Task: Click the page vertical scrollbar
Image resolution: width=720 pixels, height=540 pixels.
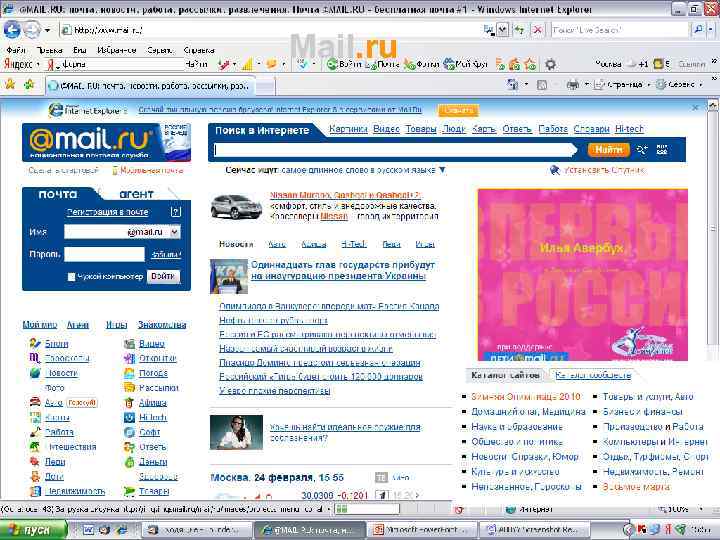Action: coord(713,230)
